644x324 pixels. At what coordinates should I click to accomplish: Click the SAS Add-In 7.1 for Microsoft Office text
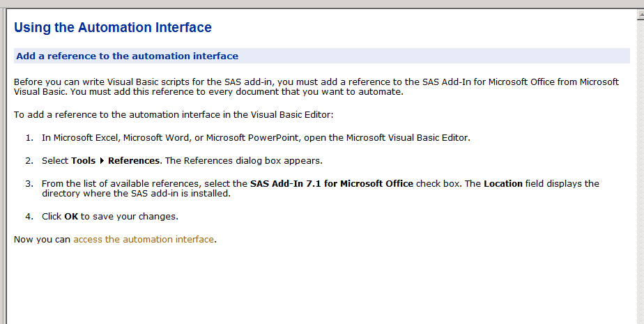(x=332, y=183)
